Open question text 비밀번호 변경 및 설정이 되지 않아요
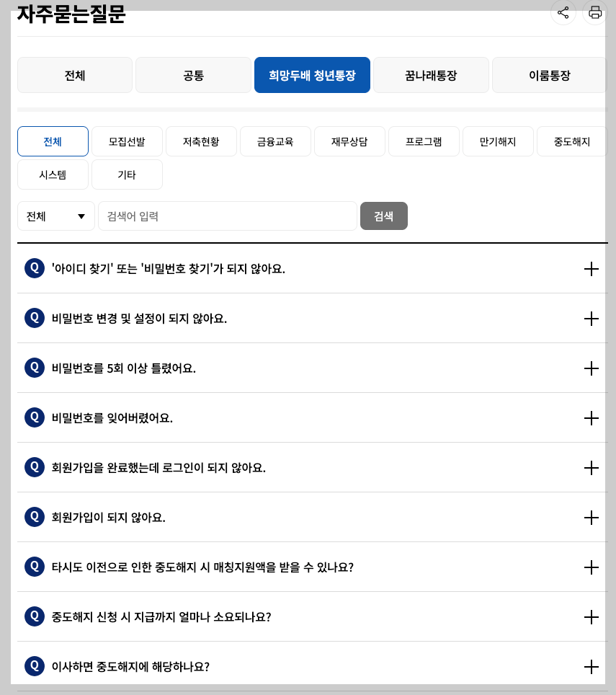This screenshot has width=616, height=695. coord(140,318)
